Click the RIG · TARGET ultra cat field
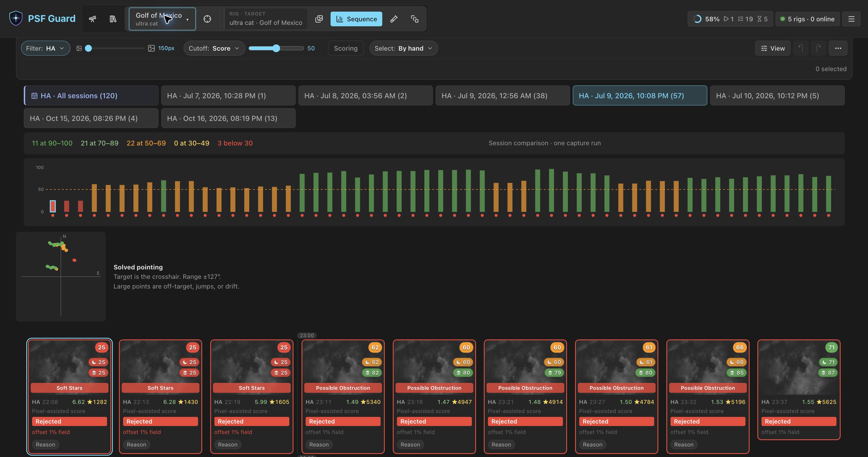Image resolution: width=868 pixels, height=457 pixels. click(266, 19)
